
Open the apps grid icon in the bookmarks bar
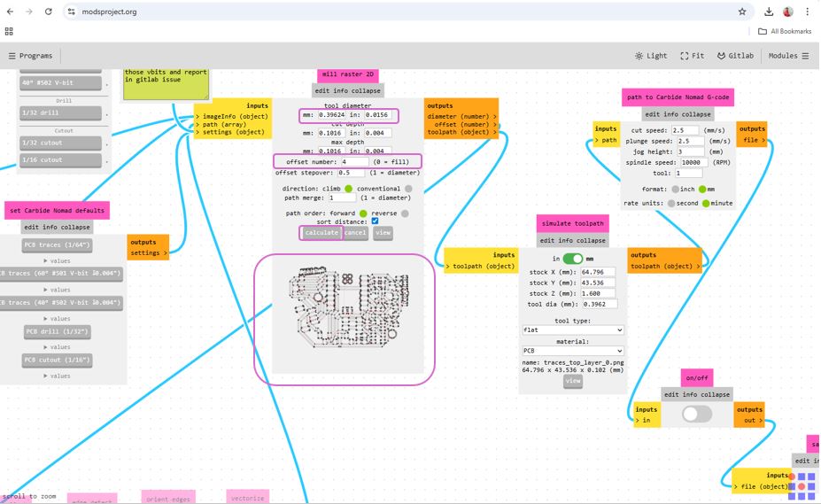coord(9,31)
